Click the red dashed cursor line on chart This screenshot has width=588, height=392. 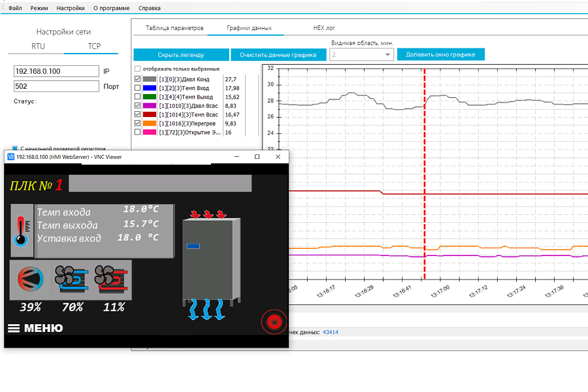coord(425,174)
